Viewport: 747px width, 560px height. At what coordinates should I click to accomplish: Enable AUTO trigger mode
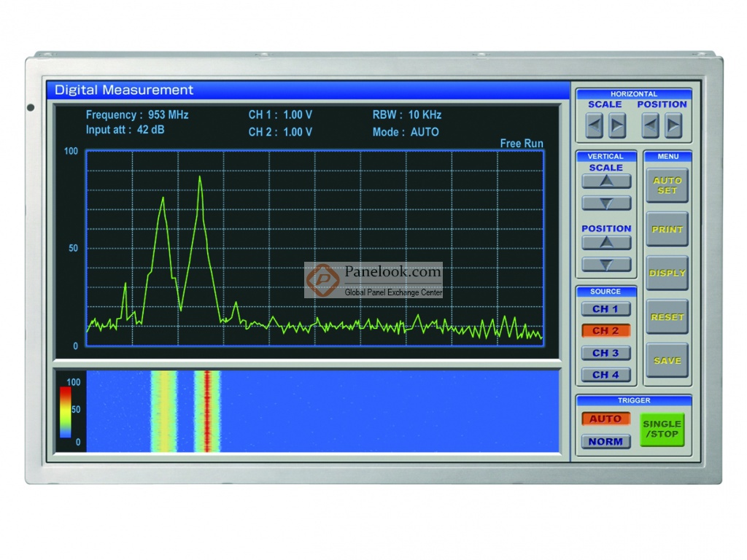605,419
